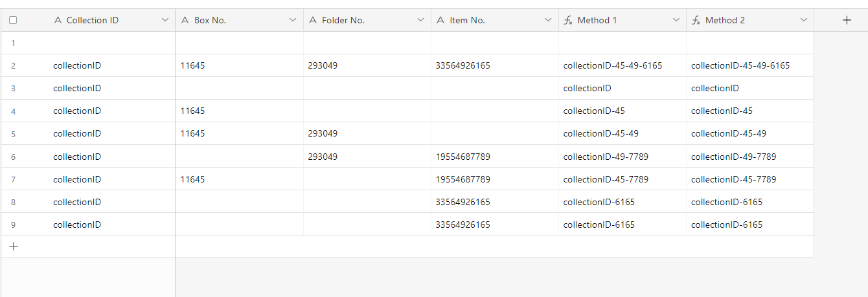Select the Folder No. column header
The height and width of the screenshot is (297, 868).
[x=343, y=20]
